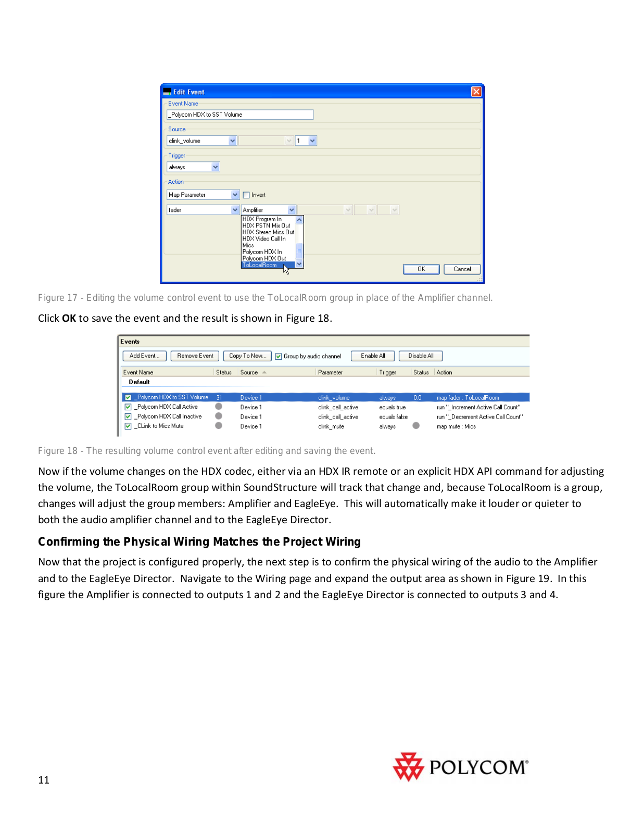644x833 pixels.
Task: Edit the Event Name text field
Action: click(240, 115)
